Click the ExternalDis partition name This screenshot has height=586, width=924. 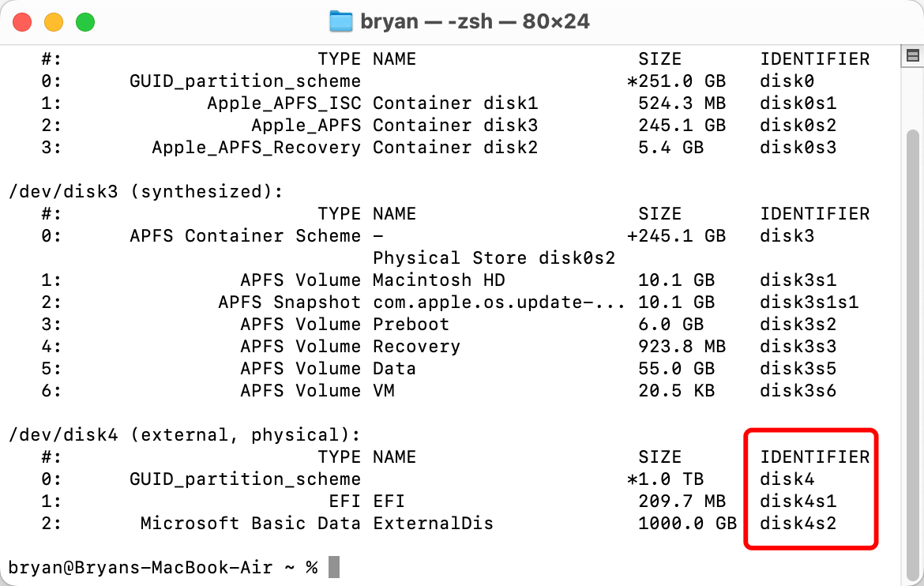(433, 523)
